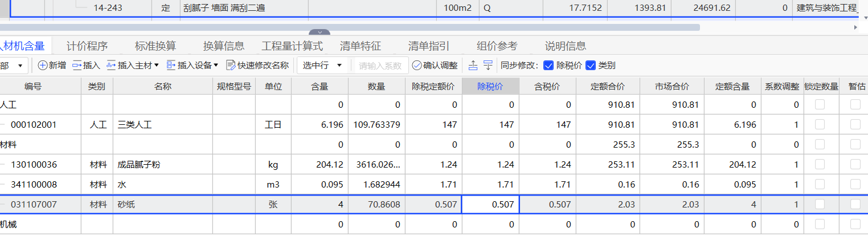Click the 系数调整 column header
The height and width of the screenshot is (236, 868).
pyautogui.click(x=781, y=87)
